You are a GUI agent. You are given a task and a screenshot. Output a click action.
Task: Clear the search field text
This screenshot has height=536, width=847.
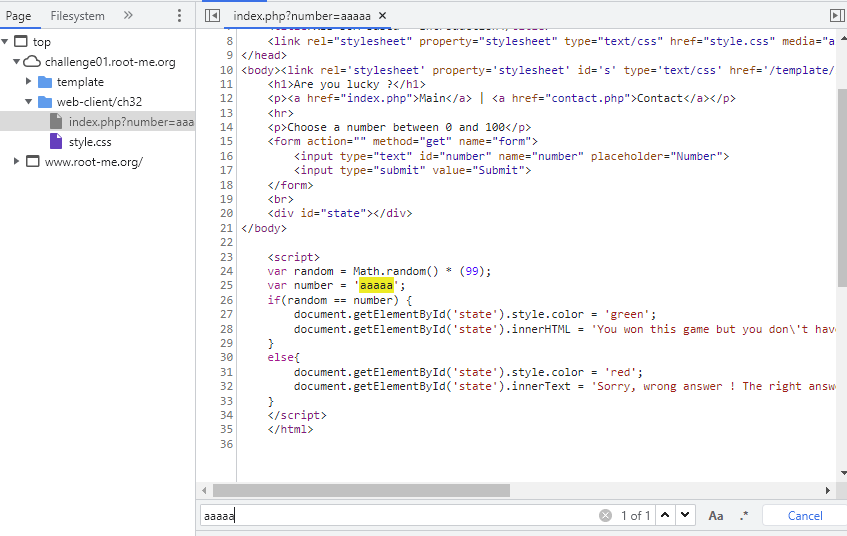606,515
